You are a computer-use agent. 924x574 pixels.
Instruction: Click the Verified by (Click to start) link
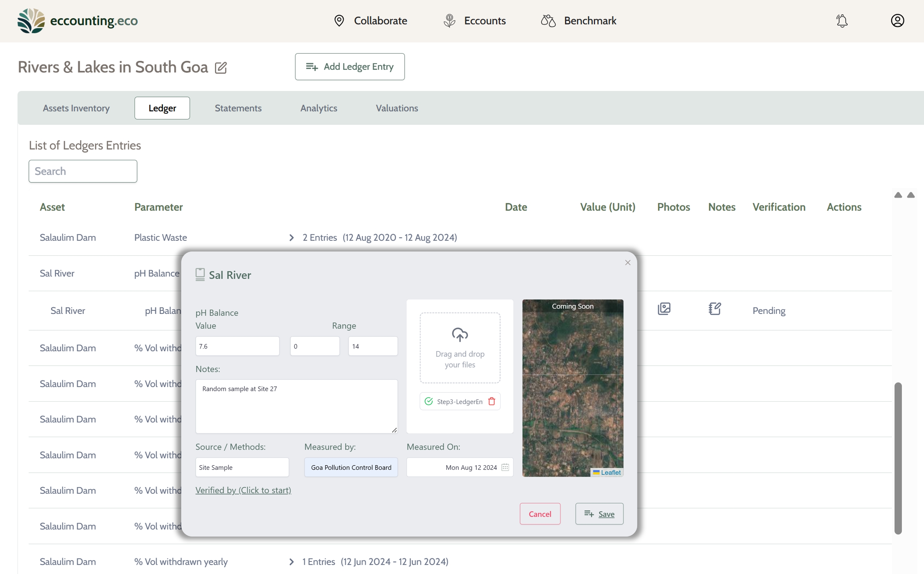click(x=243, y=490)
